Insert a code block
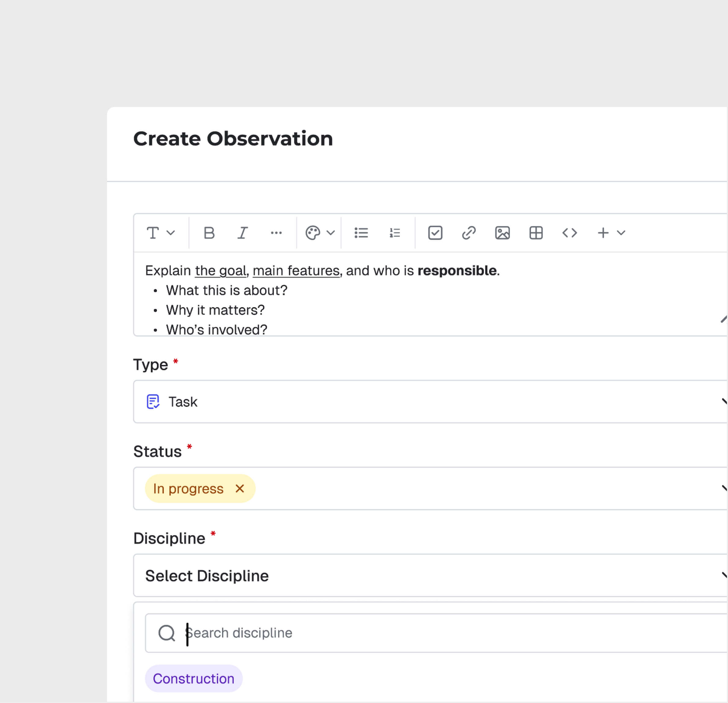Screen dimensions: 728x703 (570, 233)
